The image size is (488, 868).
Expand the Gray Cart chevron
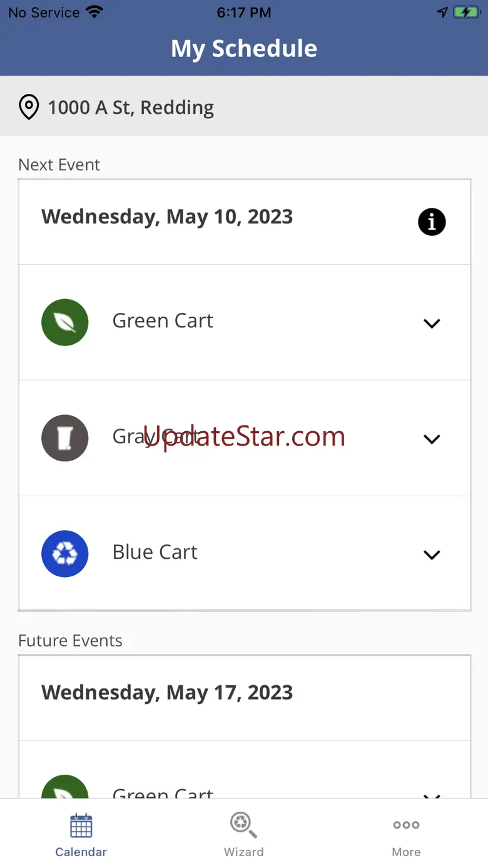(432, 439)
